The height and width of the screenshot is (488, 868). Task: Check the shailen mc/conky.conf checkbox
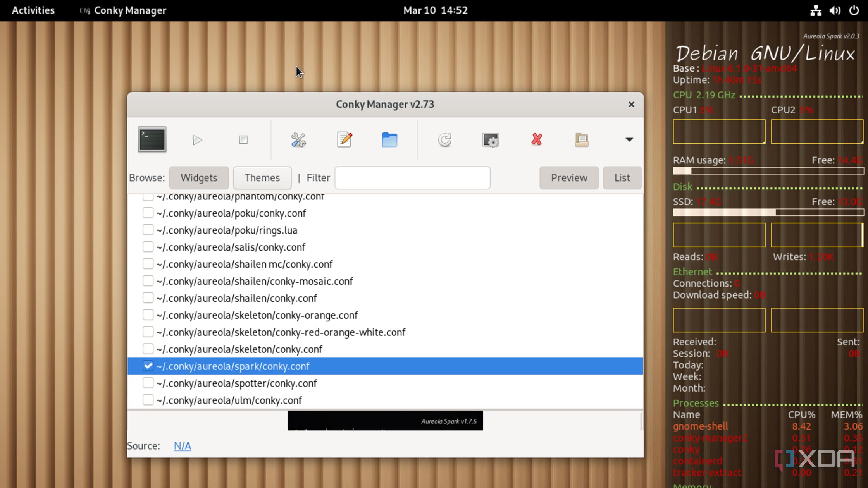coord(148,264)
